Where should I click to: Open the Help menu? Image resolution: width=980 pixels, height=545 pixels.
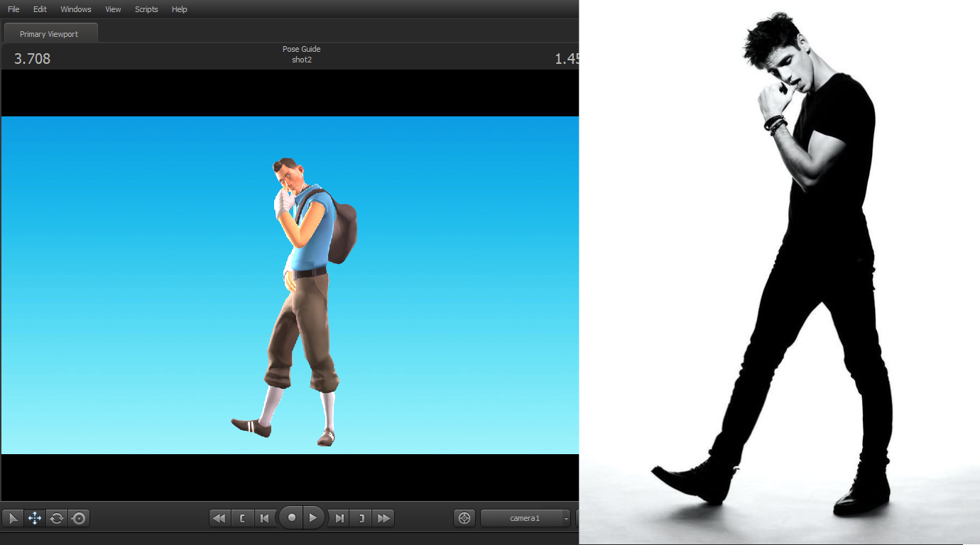click(180, 9)
